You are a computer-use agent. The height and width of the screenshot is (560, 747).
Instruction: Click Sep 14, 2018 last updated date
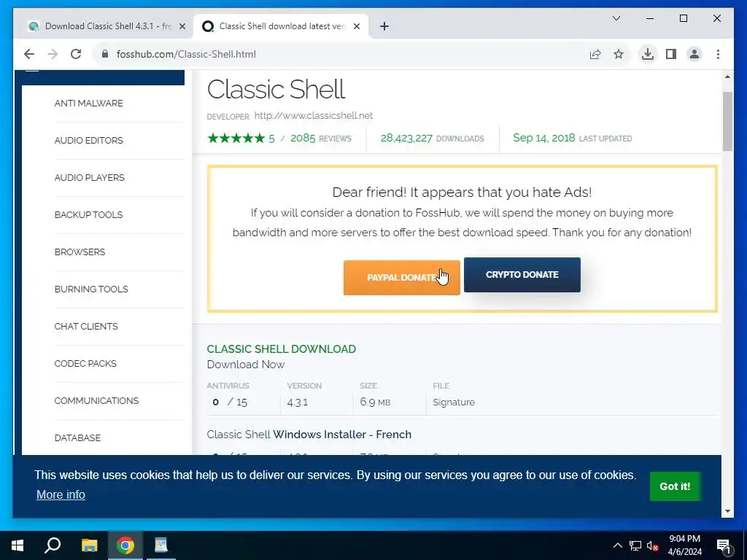point(544,138)
